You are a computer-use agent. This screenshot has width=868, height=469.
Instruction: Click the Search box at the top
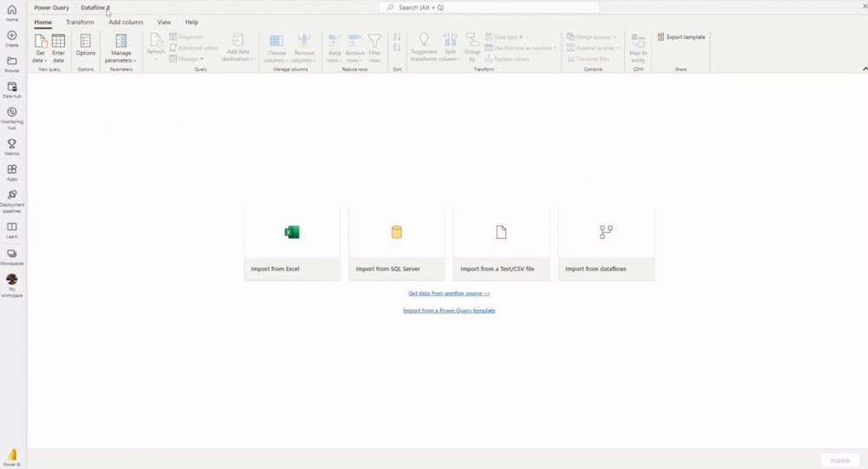pos(489,7)
